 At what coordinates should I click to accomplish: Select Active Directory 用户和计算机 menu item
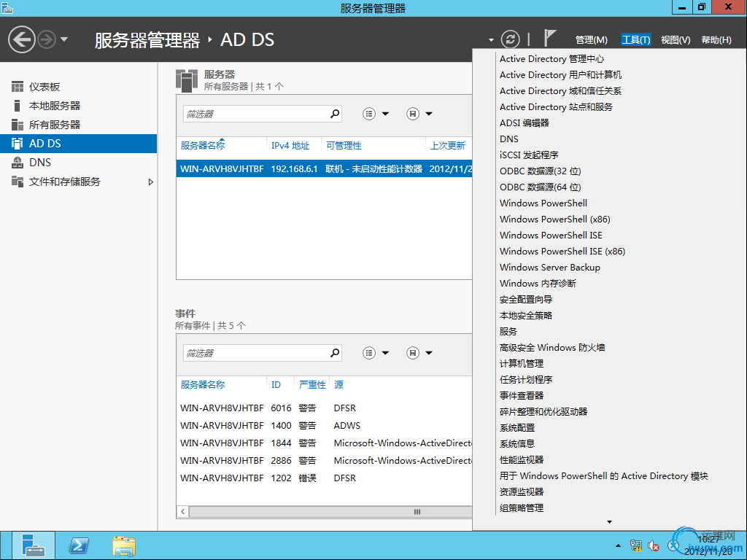560,75
